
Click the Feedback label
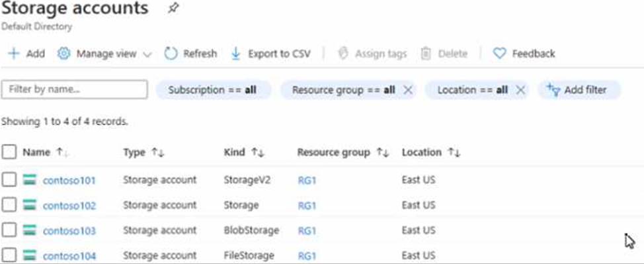534,54
